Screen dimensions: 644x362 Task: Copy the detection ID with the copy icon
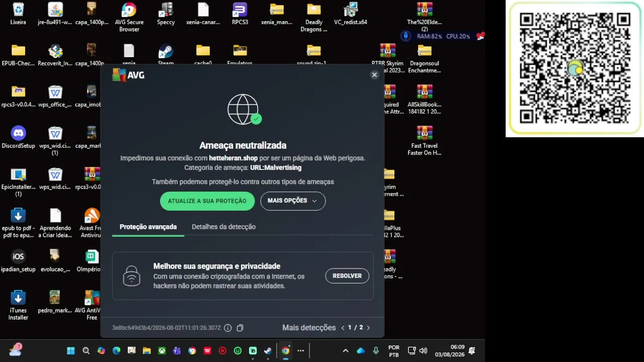(x=240, y=328)
